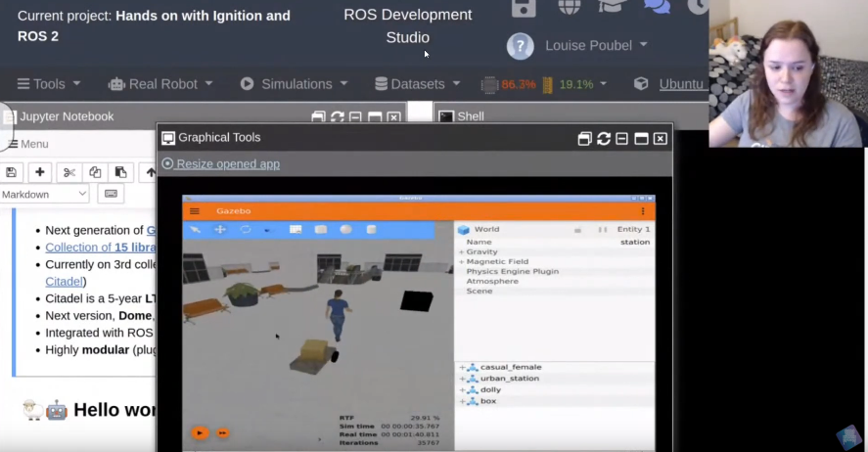This screenshot has height=452, width=868.
Task: Click the Jupyter paste cell icon
Action: click(120, 172)
